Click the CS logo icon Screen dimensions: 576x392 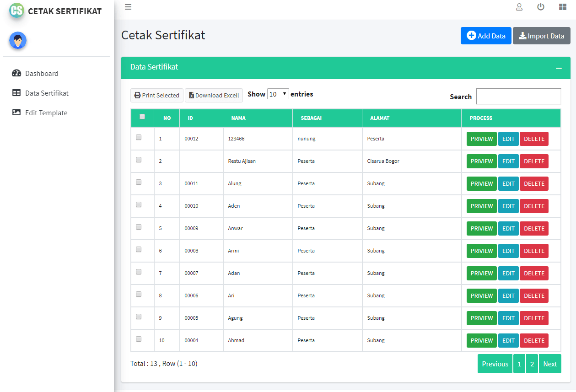pos(16,11)
